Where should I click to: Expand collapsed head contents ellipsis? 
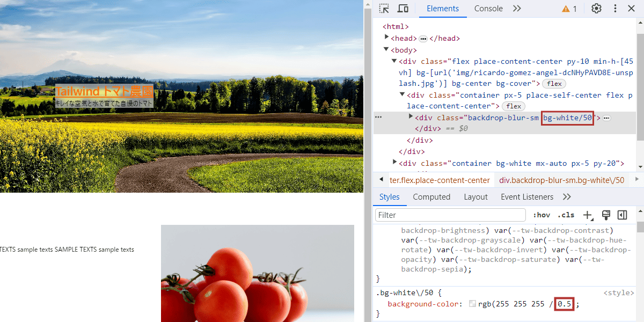point(423,39)
